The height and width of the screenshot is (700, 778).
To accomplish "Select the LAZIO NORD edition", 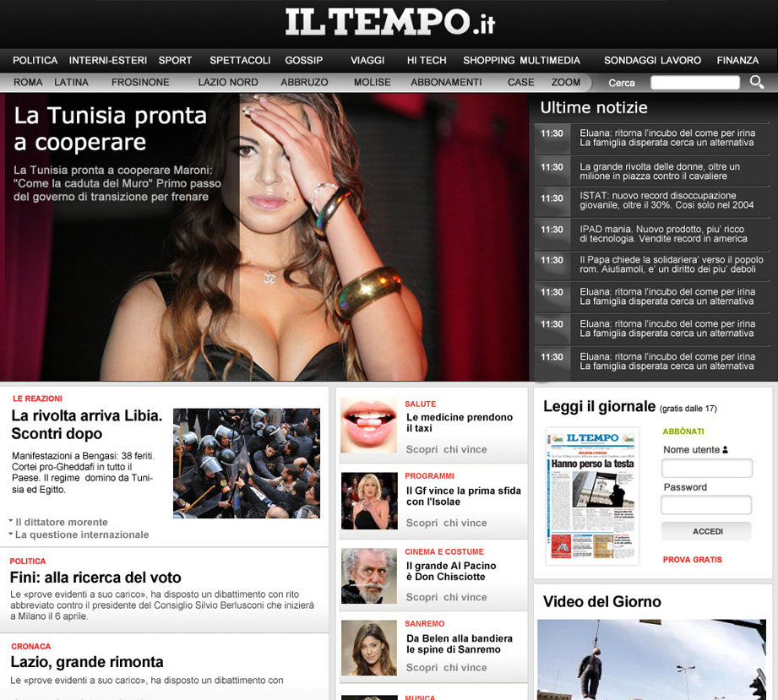I will 228,83.
